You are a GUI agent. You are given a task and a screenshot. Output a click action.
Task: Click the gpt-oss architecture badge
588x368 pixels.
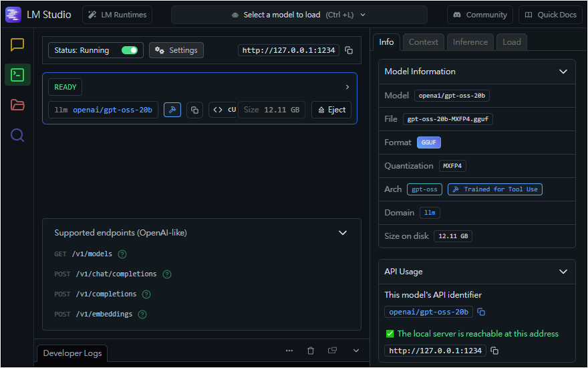[424, 189]
